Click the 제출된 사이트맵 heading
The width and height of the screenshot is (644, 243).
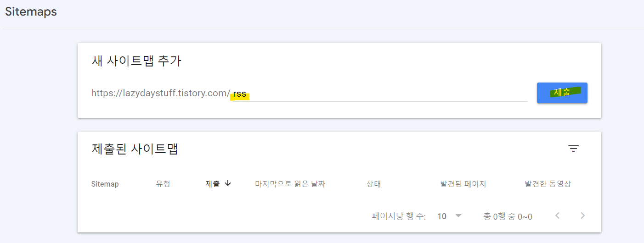tap(135, 149)
